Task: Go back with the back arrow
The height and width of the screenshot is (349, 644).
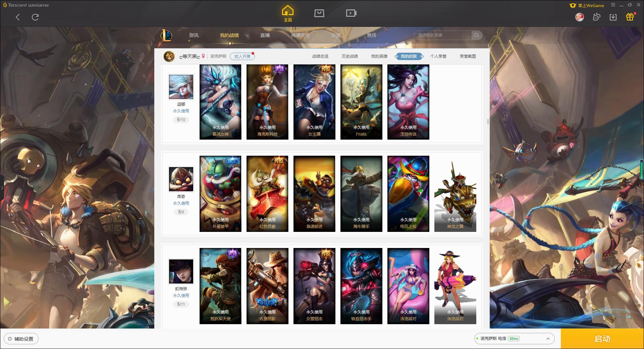Action: [x=18, y=17]
